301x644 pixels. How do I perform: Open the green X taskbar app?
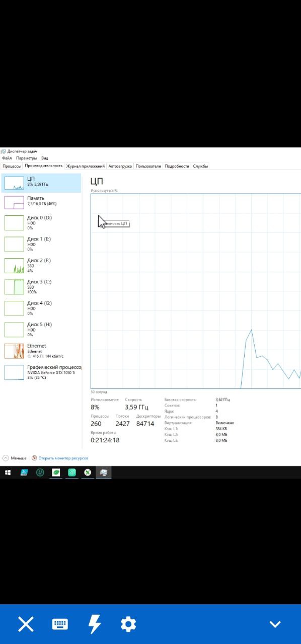[x=88, y=472]
